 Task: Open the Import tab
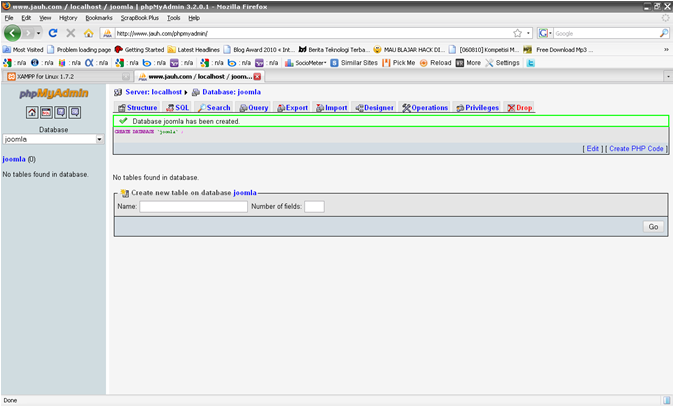point(332,108)
